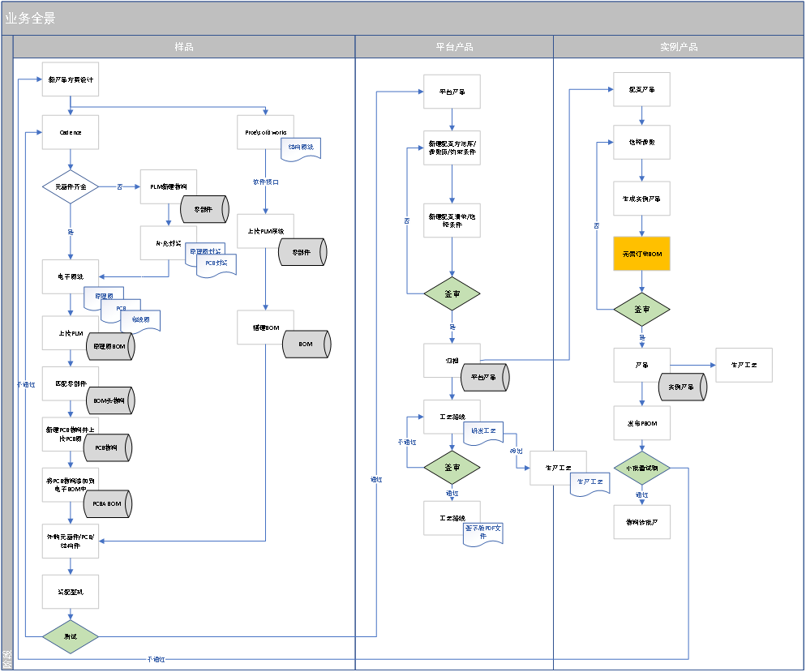Select the 元器件齐全 decision diamond

[71, 186]
